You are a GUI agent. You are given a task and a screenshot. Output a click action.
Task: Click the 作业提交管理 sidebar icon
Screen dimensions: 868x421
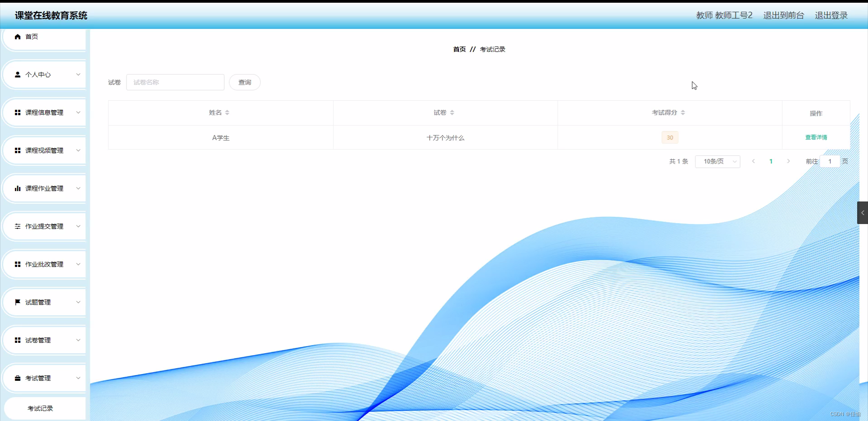(18, 226)
